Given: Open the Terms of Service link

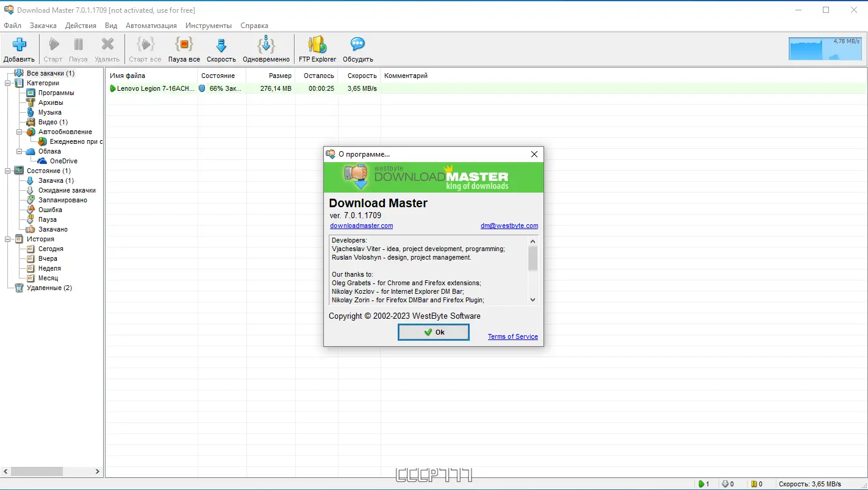Looking at the screenshot, I should [x=513, y=336].
